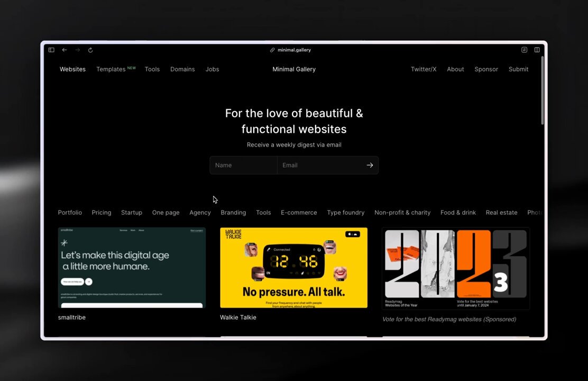Open the Readymag 2023 sponsored thumbnail
The height and width of the screenshot is (381, 588).
coord(456,268)
